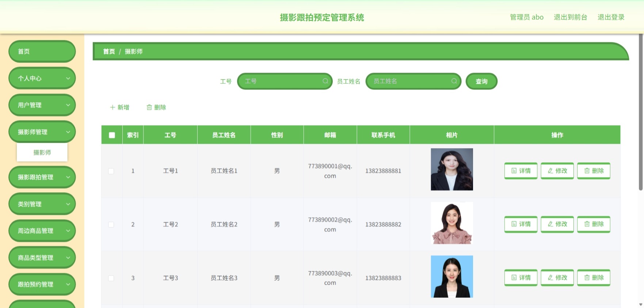Click 详情 document icon for 工号2
The image size is (644, 308).
(x=514, y=224)
